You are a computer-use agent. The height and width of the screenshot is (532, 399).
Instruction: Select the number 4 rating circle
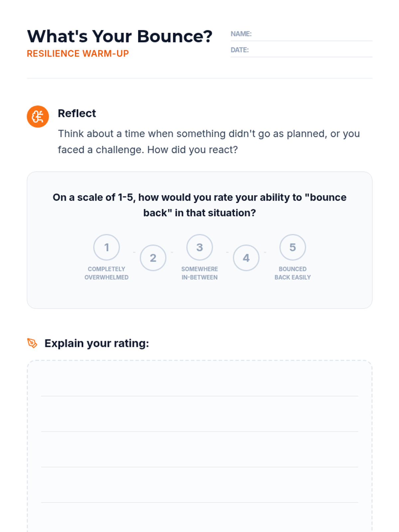(x=246, y=258)
